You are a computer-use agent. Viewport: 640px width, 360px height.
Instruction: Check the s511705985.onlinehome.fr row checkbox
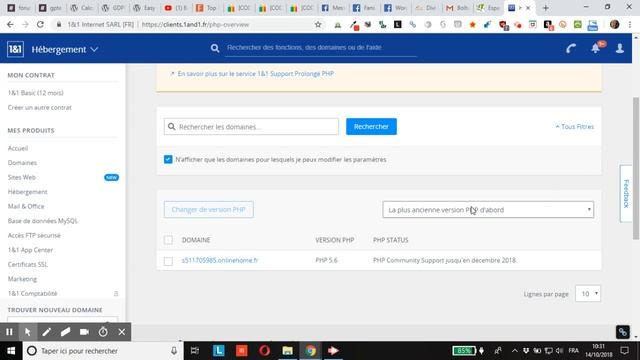[168, 261]
